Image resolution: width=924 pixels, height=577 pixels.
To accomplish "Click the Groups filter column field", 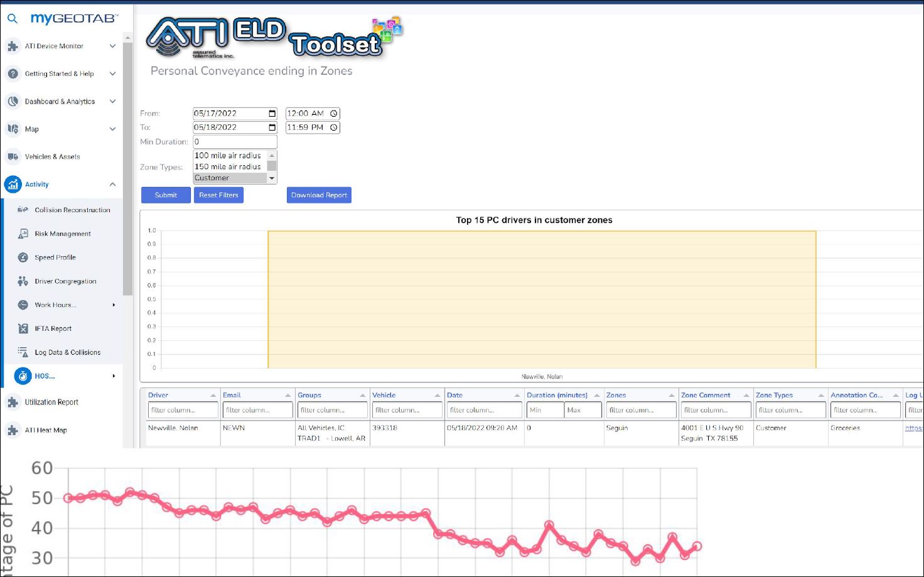I will (x=332, y=410).
